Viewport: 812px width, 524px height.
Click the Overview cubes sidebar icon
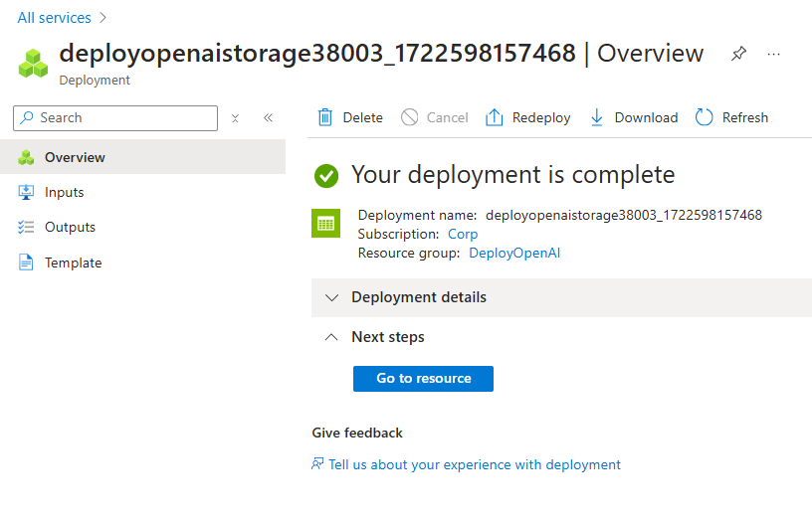(26, 157)
